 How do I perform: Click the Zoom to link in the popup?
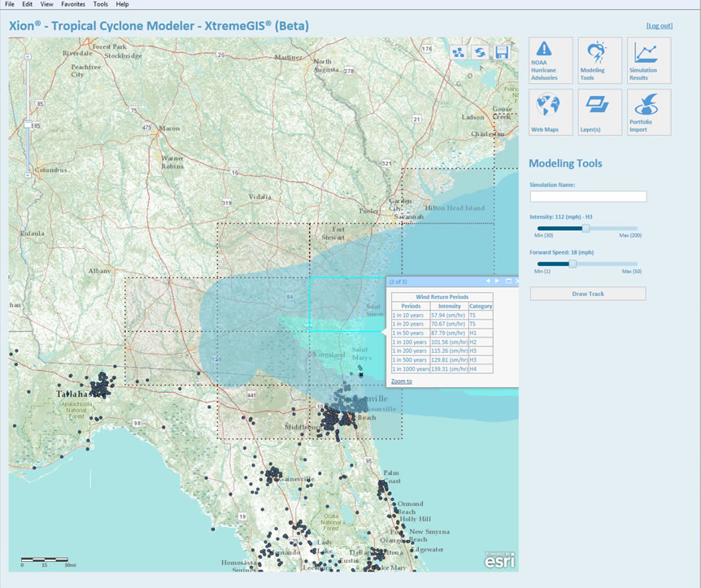click(x=402, y=381)
